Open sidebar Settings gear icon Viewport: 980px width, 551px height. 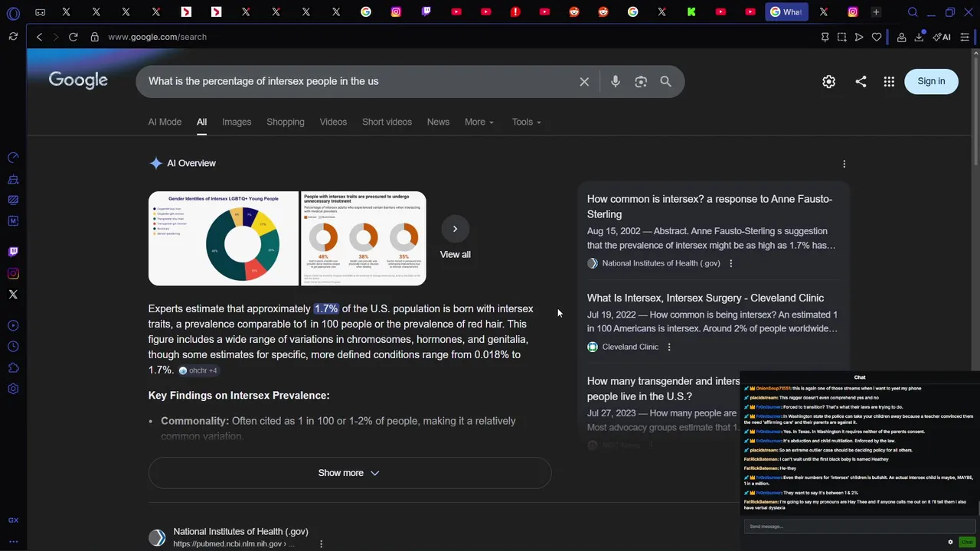pyautogui.click(x=13, y=389)
